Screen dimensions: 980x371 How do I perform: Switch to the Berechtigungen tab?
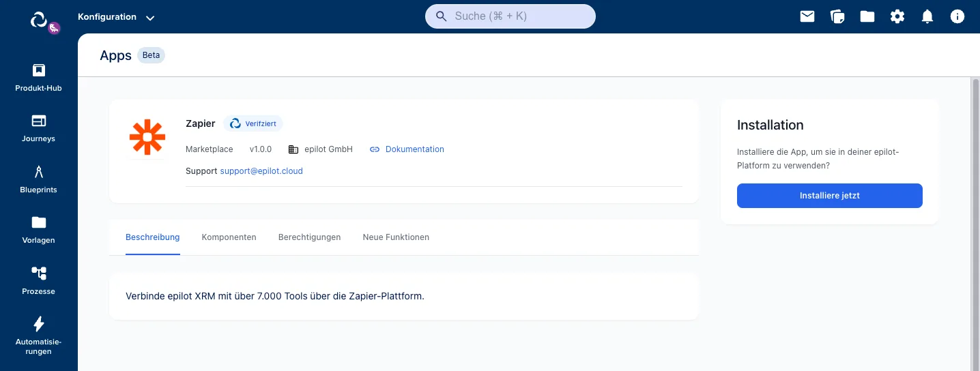coord(310,237)
